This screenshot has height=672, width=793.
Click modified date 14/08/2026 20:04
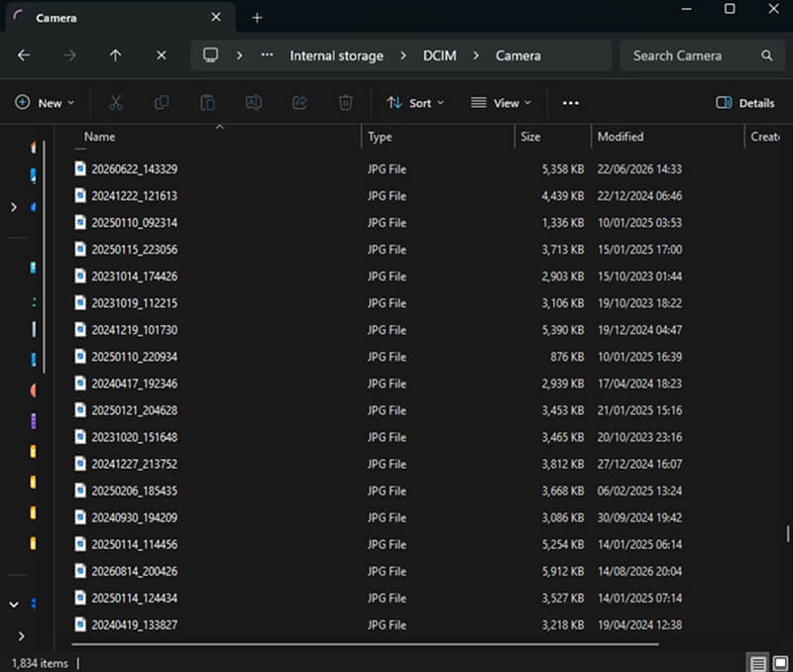click(639, 571)
